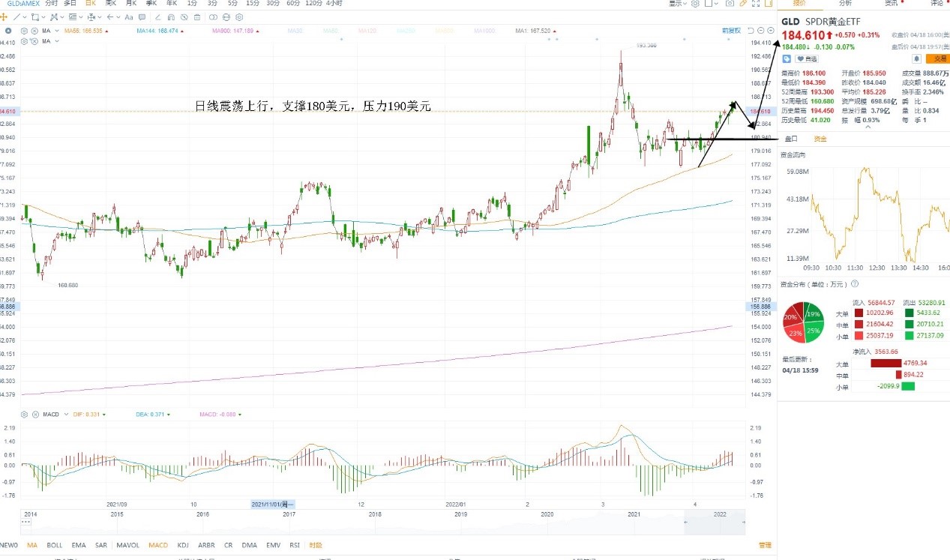Expand arrow tool dropdown chevron
950x560 pixels.
[x=118, y=17]
